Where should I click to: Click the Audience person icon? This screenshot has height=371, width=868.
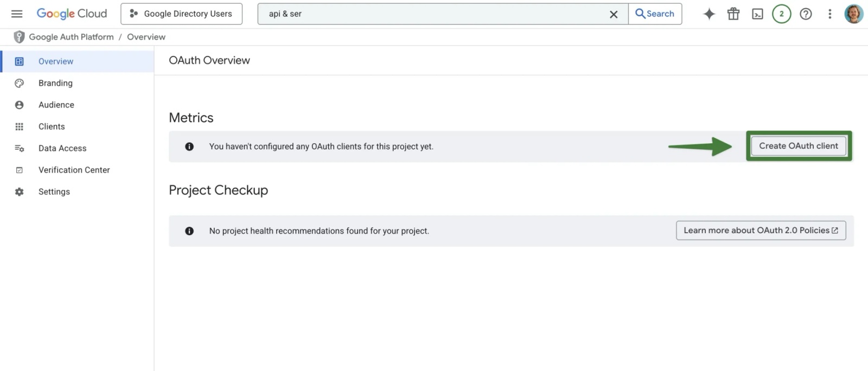pos(19,105)
